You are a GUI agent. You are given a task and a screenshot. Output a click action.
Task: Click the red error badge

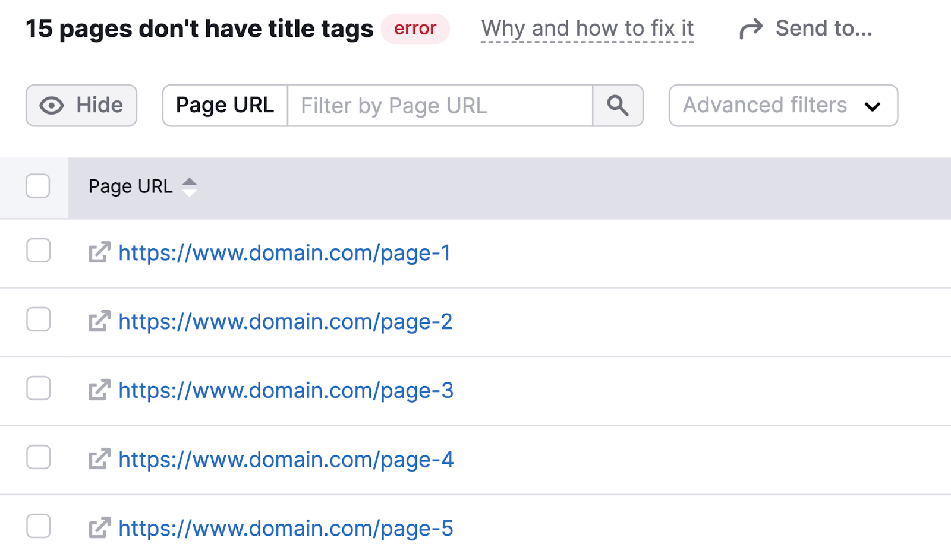[x=415, y=28]
